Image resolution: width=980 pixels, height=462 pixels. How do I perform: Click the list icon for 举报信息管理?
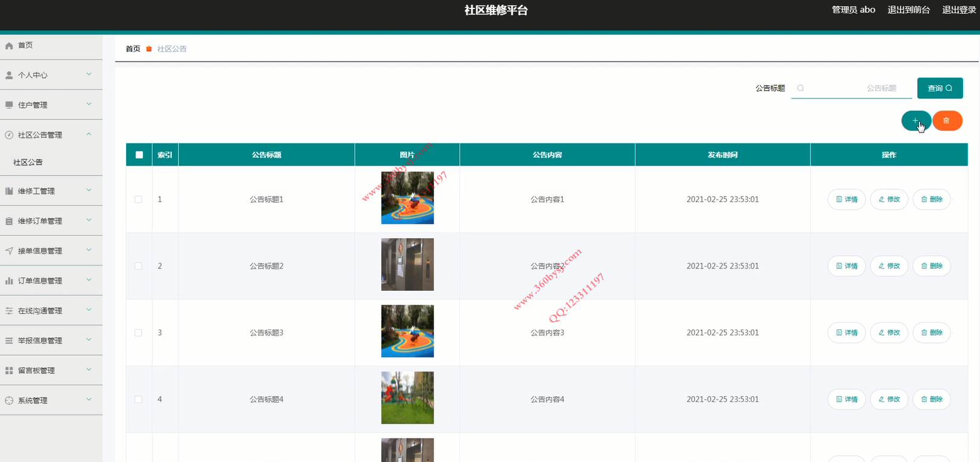click(9, 341)
